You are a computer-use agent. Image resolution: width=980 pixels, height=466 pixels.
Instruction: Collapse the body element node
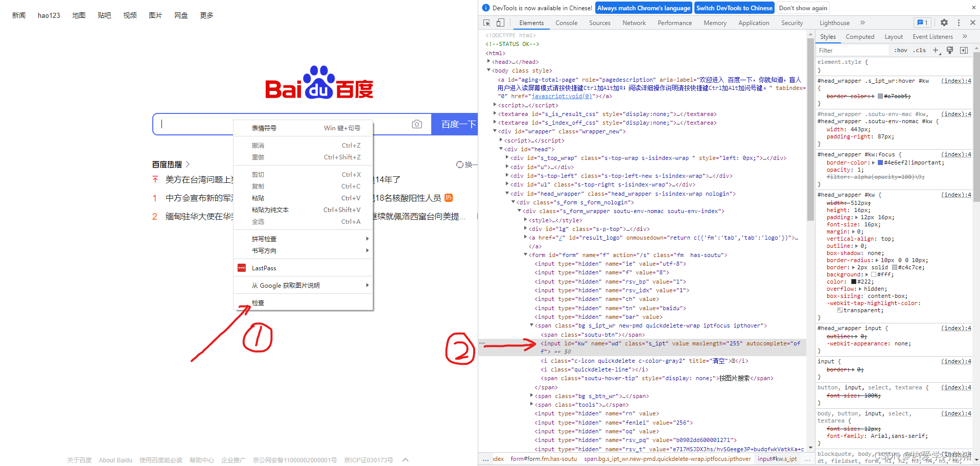pyautogui.click(x=488, y=71)
